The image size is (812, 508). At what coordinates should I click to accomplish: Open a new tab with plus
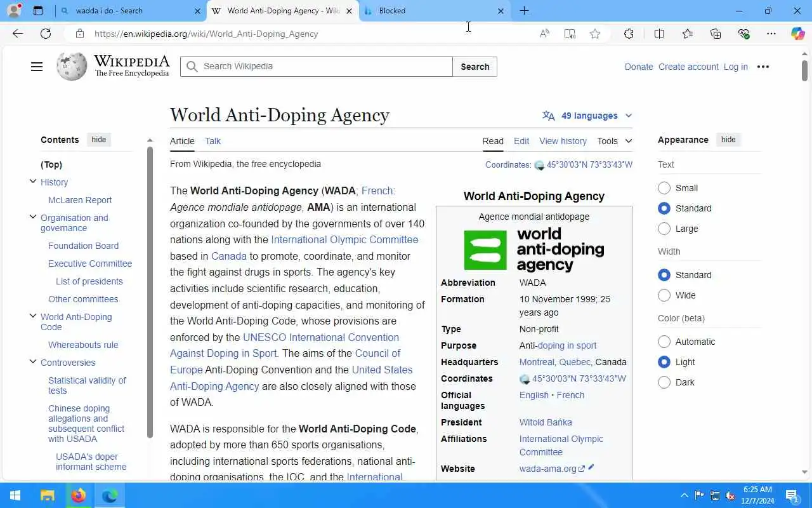(524, 11)
